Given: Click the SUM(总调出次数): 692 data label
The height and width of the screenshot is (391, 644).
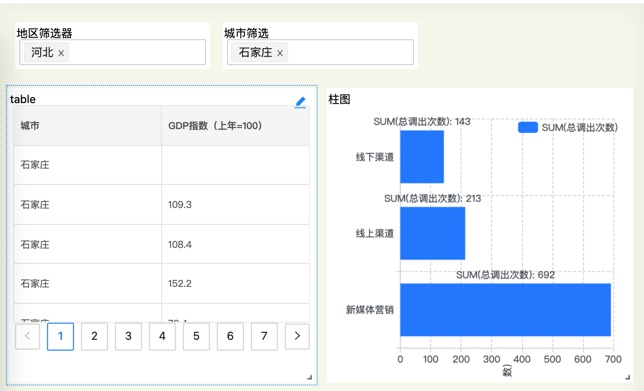Looking at the screenshot, I should pyautogui.click(x=505, y=275).
